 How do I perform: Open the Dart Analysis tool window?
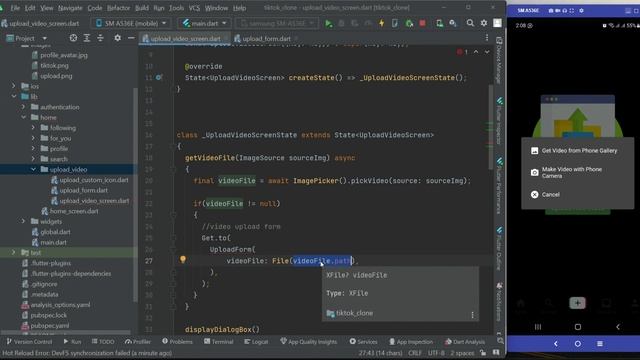click(464, 341)
